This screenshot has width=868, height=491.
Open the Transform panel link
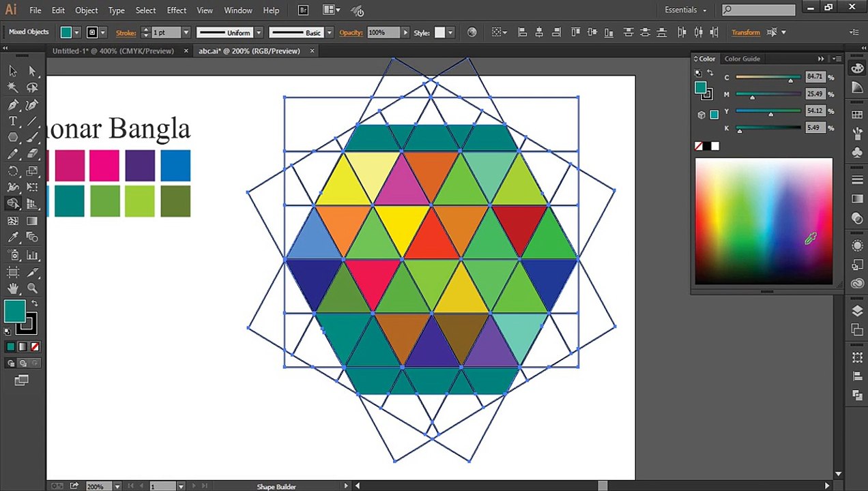[745, 33]
